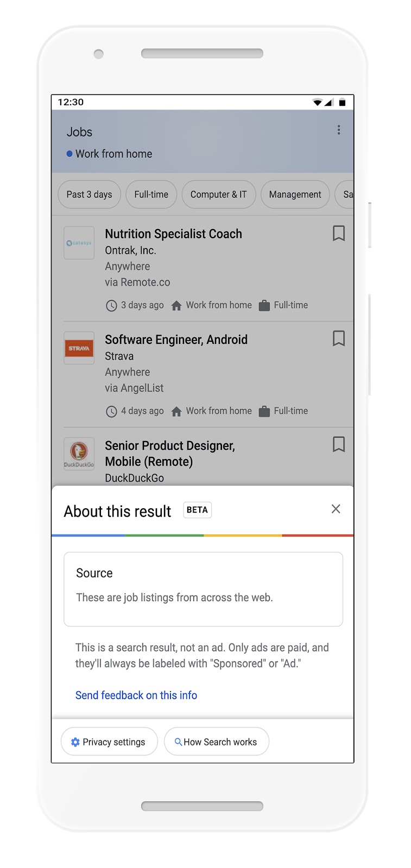Filter by Computer & IT category
This screenshot has height=868, width=411.
click(x=218, y=195)
